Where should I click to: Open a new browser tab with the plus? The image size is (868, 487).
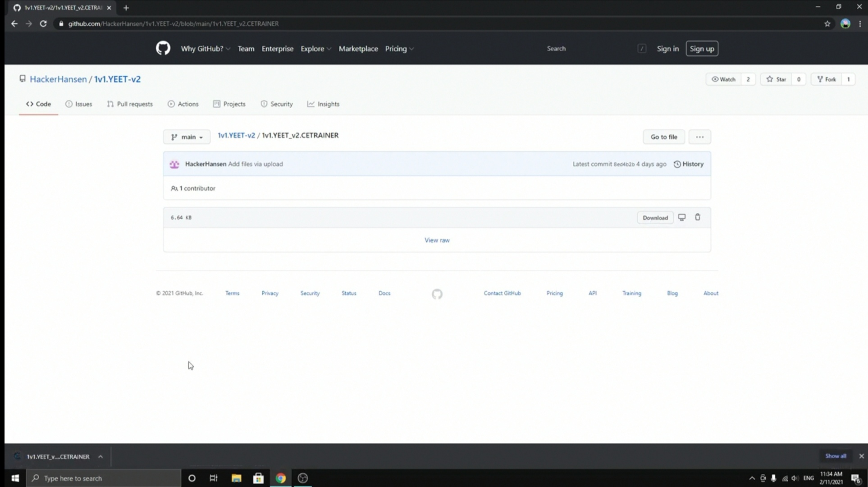(x=126, y=8)
